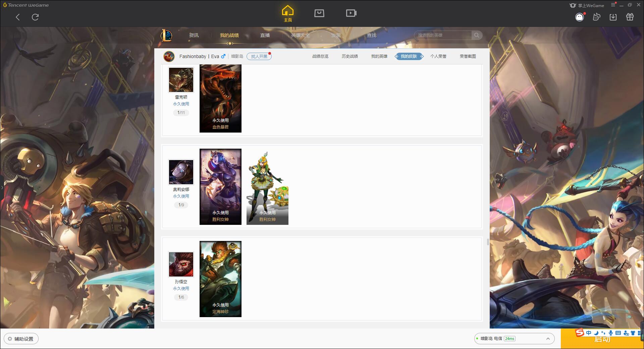This screenshot has width=644, height=349.
Task: Toggle Sogou moon half-width mode
Action: (x=596, y=333)
